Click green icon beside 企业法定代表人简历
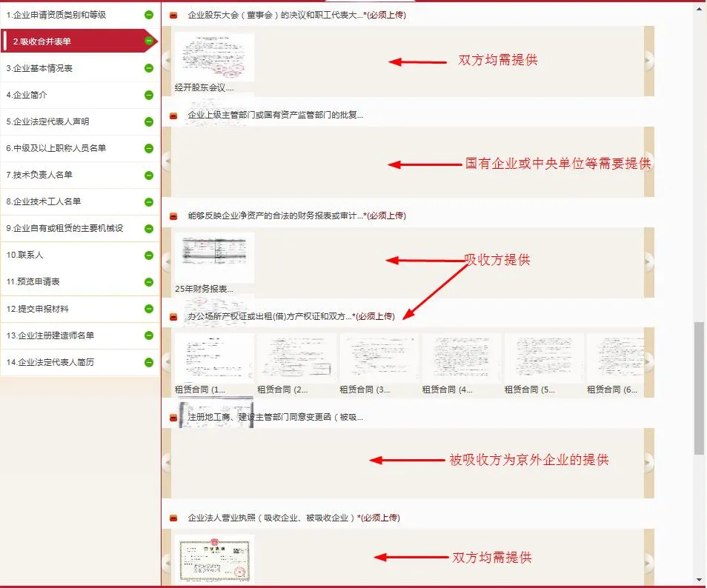Screen dimensions: 707x588 149,363
